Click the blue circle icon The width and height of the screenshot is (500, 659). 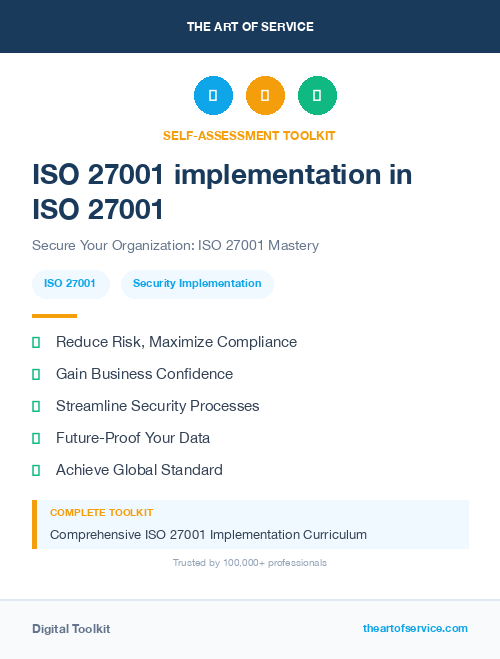tap(213, 95)
